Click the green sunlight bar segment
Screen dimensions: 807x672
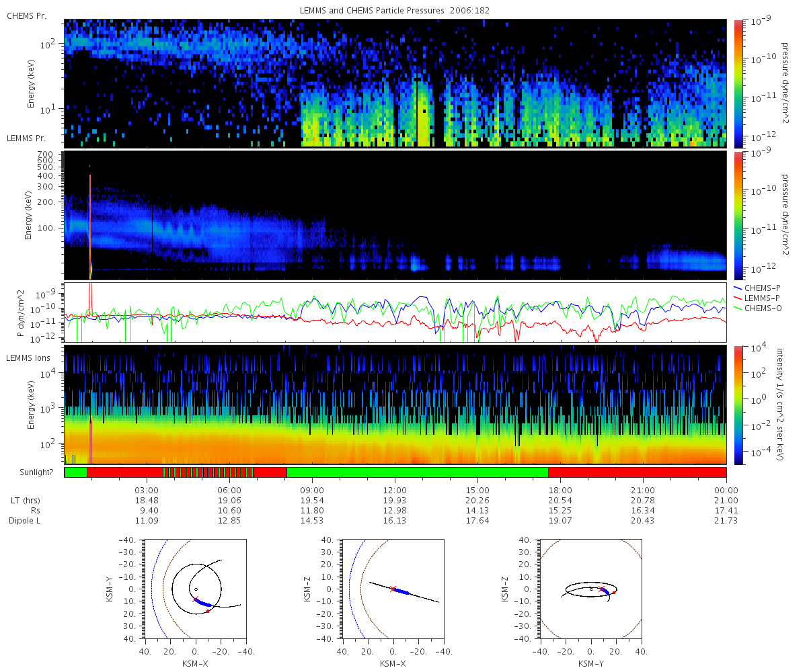[418, 472]
